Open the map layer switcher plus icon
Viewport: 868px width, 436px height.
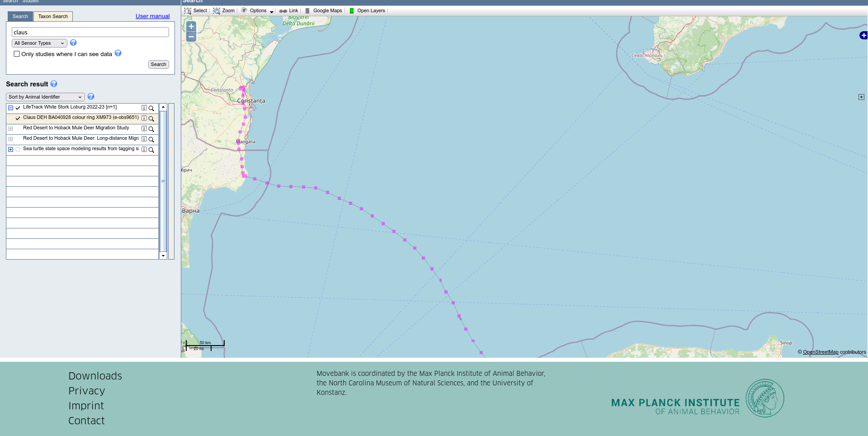863,35
